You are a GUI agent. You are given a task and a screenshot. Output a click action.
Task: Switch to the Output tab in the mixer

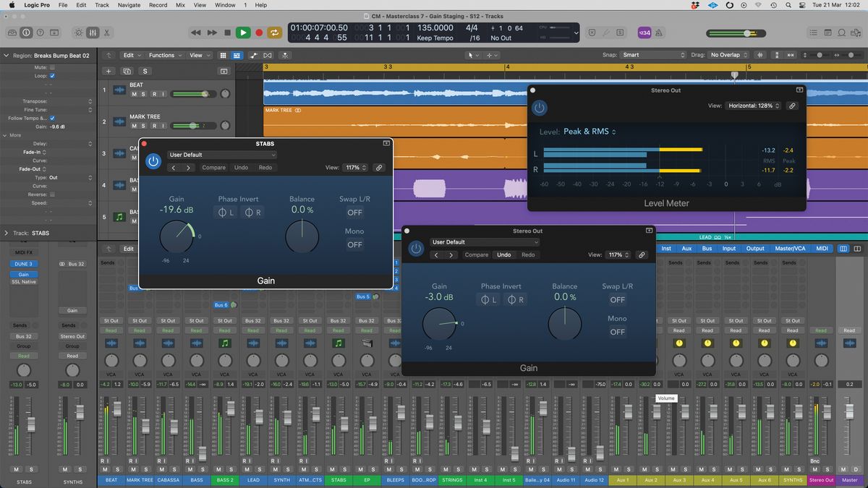(x=755, y=248)
